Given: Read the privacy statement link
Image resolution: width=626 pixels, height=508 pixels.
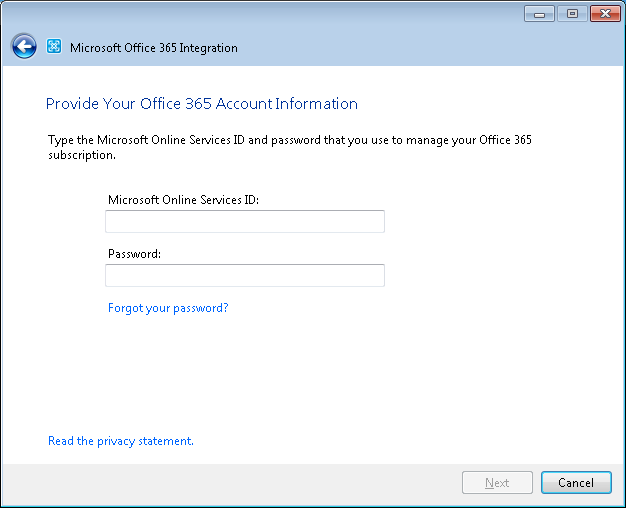Looking at the screenshot, I should pyautogui.click(x=121, y=441).
